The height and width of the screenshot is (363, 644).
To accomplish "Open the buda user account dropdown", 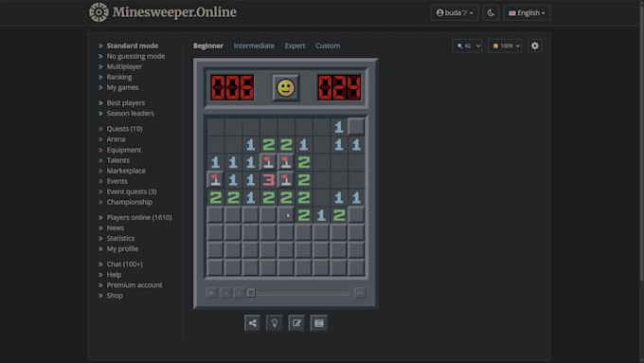I will pos(455,12).
